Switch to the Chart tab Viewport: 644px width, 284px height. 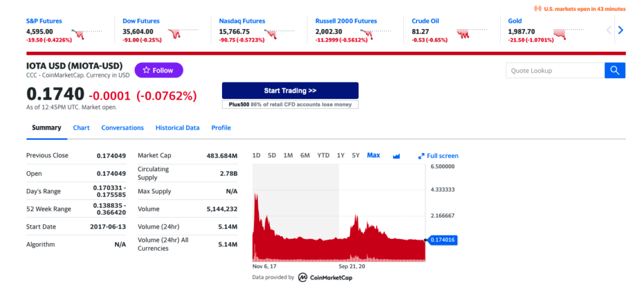click(x=81, y=128)
